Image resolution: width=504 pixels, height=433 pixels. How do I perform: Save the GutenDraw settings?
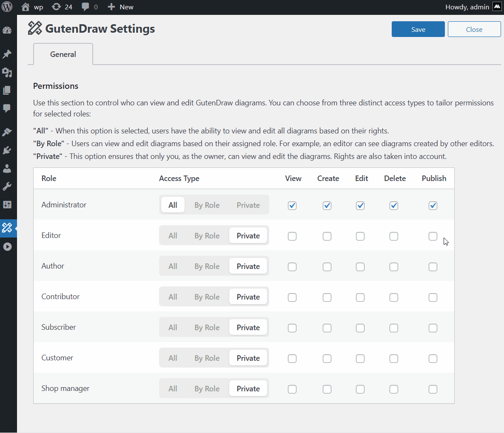pyautogui.click(x=418, y=29)
